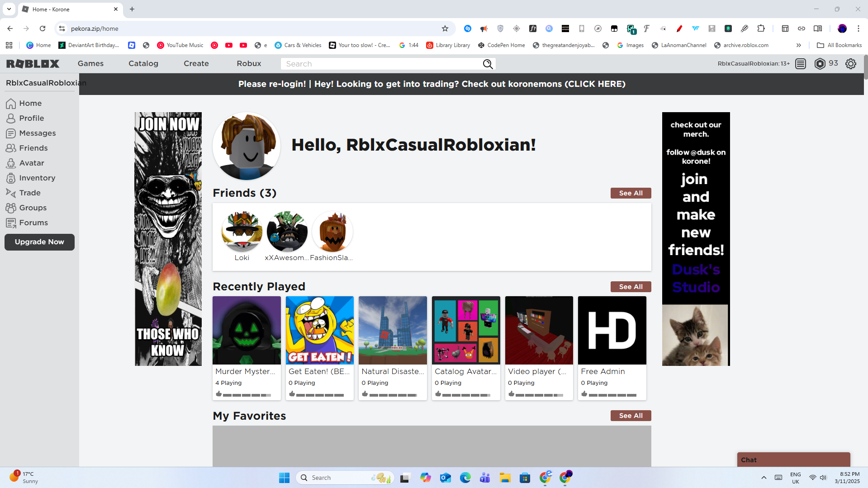
Task: Click the Upgrade Now button
Action: point(39,242)
